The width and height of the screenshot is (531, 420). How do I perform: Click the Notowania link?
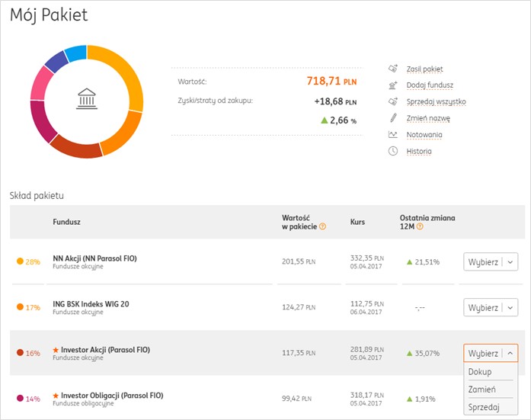point(424,135)
